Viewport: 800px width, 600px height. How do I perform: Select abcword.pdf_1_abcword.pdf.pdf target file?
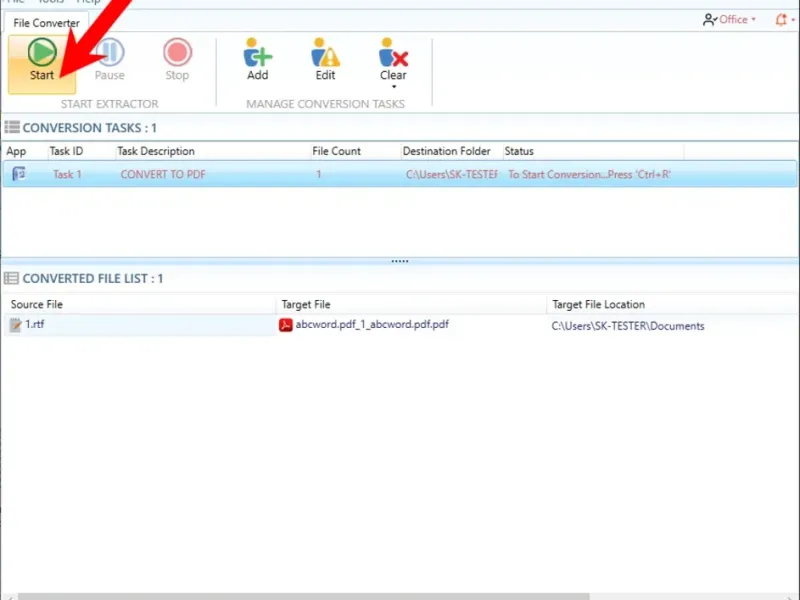(x=372, y=324)
